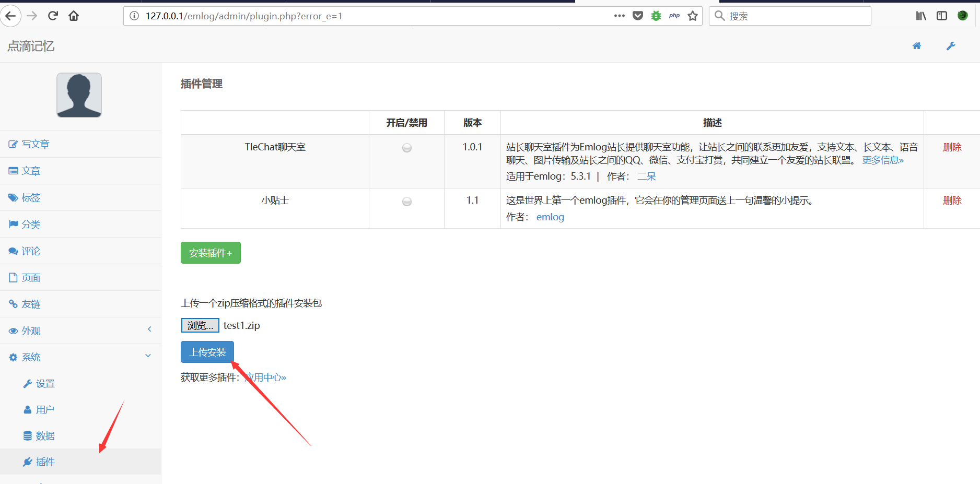Click the user avatar image
Image resolution: width=980 pixels, height=484 pixels.
[79, 95]
